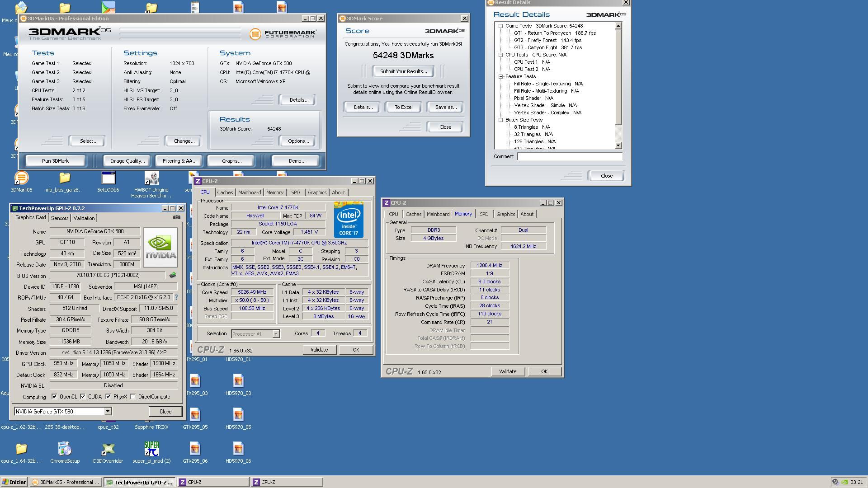868x488 pixels.
Task: Toggle the OpenCL checkbox
Action: (x=54, y=397)
